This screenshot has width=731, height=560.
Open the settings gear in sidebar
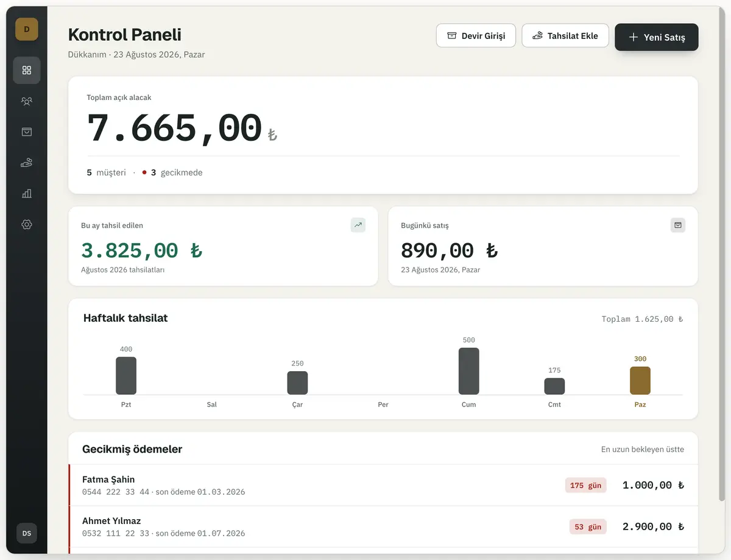pos(27,224)
